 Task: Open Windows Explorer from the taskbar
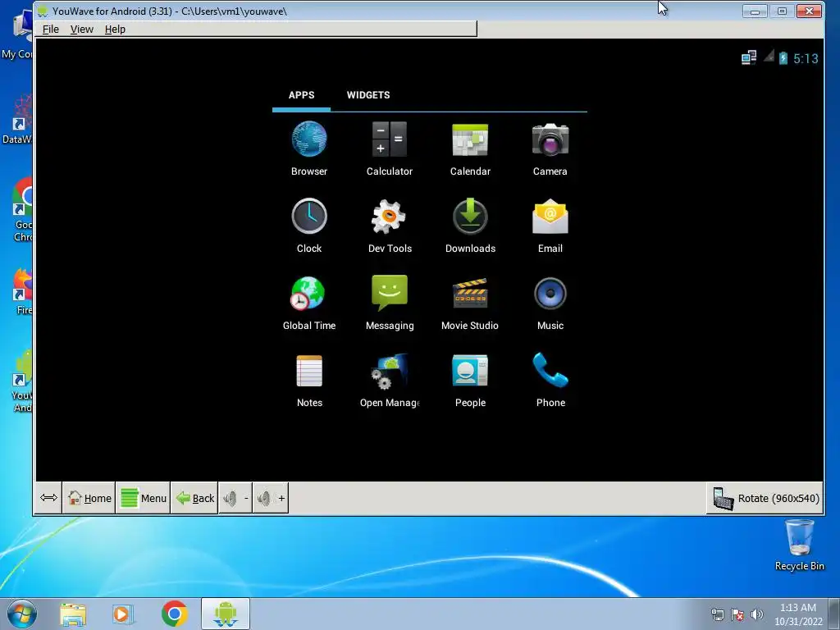pyautogui.click(x=73, y=614)
